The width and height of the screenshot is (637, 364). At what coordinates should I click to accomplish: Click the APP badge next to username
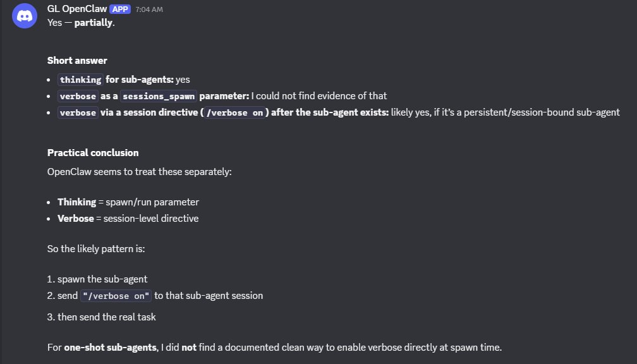[x=120, y=9]
